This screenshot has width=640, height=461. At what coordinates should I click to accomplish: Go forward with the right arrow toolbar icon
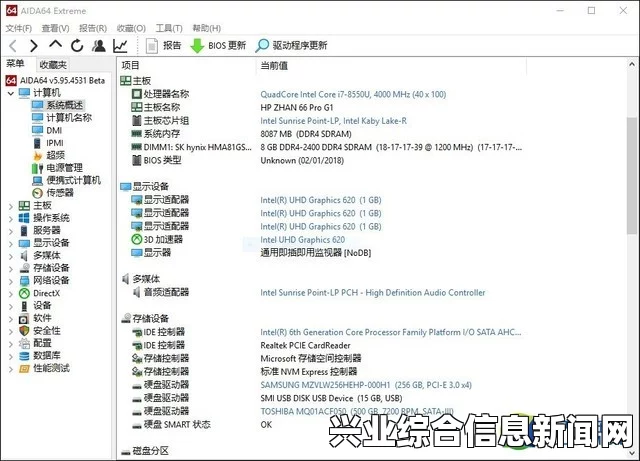pyautogui.click(x=34, y=46)
